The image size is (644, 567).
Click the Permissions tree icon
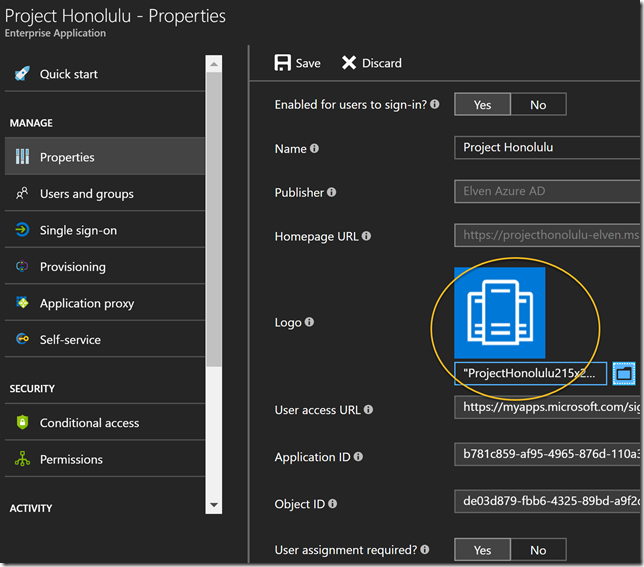coord(22,460)
